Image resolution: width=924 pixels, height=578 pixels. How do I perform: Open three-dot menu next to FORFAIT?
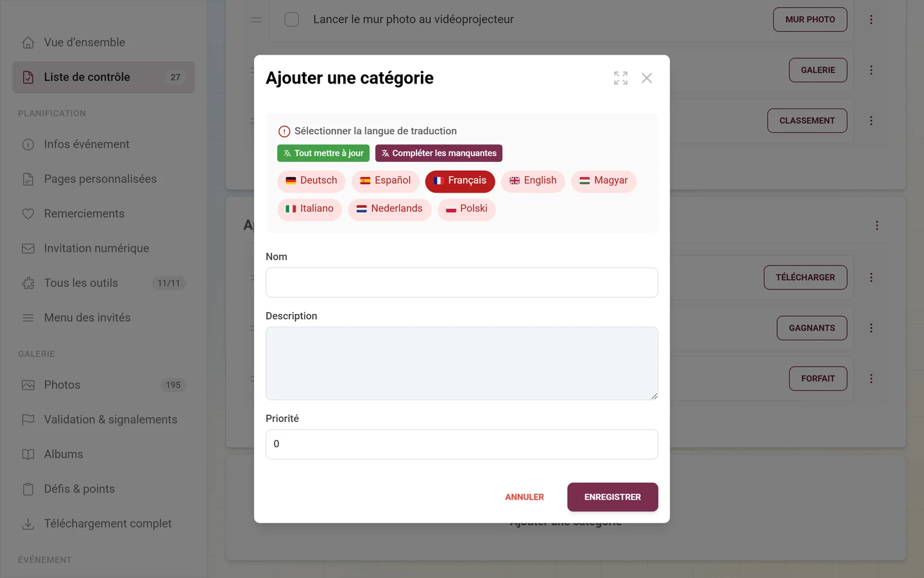(871, 379)
